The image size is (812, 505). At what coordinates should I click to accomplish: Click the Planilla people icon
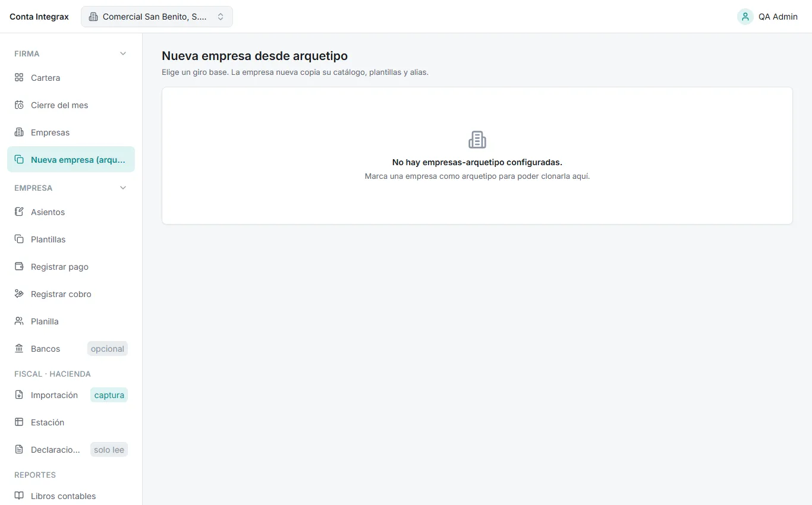coord(19,321)
